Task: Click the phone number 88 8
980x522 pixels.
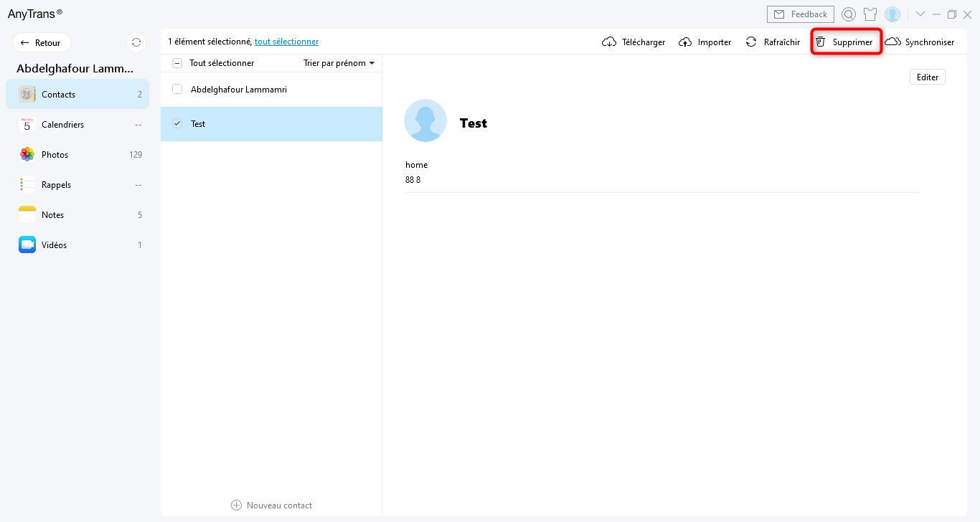Action: click(413, 180)
